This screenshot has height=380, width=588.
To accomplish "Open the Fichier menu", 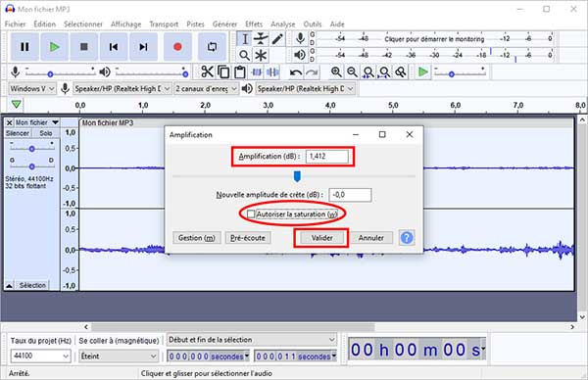I will point(15,24).
